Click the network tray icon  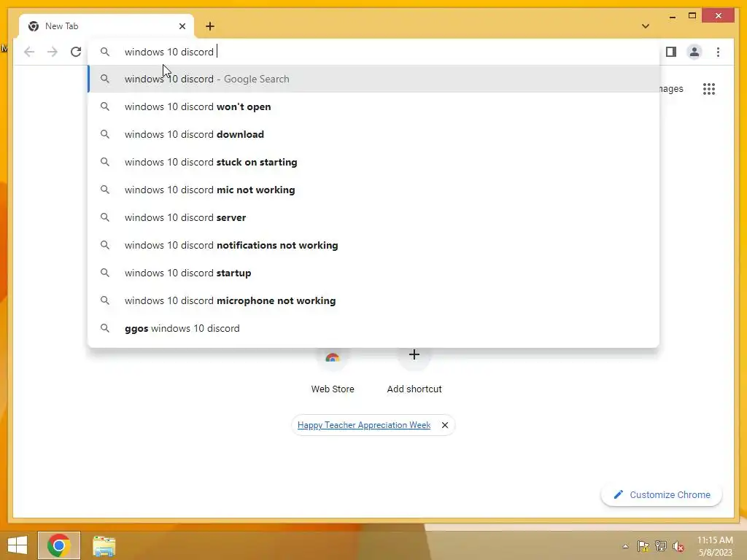pos(661,546)
